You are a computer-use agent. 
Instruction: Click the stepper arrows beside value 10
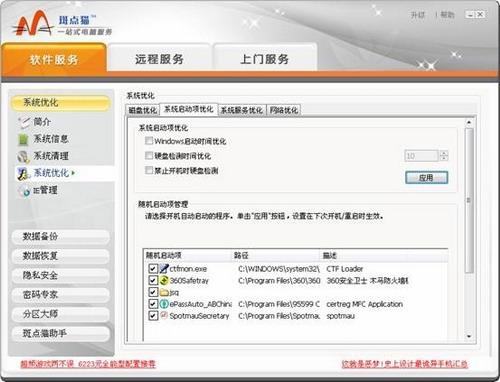pyautogui.click(x=444, y=156)
